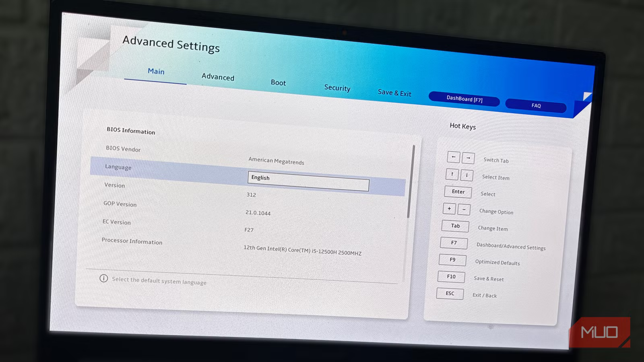Open the Language dropdown showing English
Screen dimensions: 644x362
pos(308,181)
